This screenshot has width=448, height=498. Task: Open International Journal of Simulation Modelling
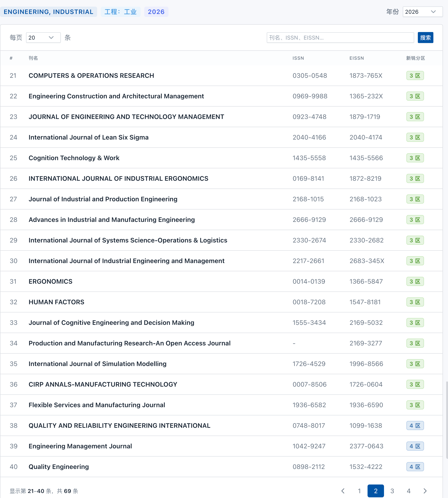click(x=97, y=364)
